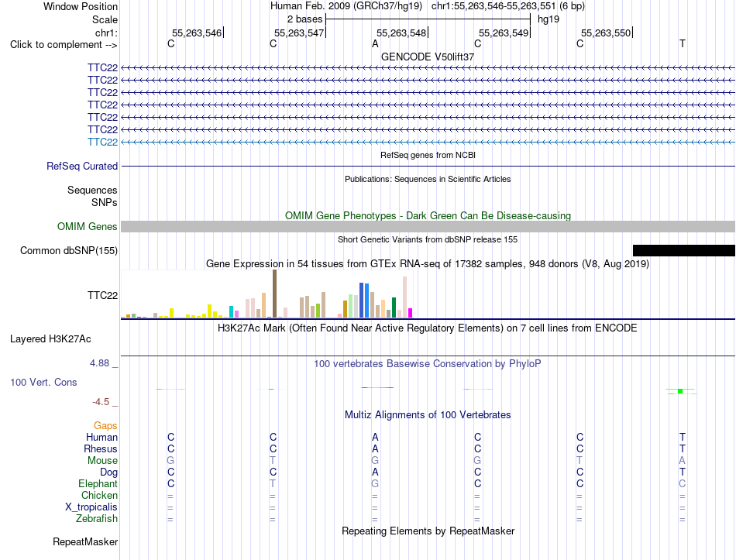Viewport: 736px width, 560px height.
Task: Open 'RefSeq genes from NCBI' track title
Action: coord(428,155)
